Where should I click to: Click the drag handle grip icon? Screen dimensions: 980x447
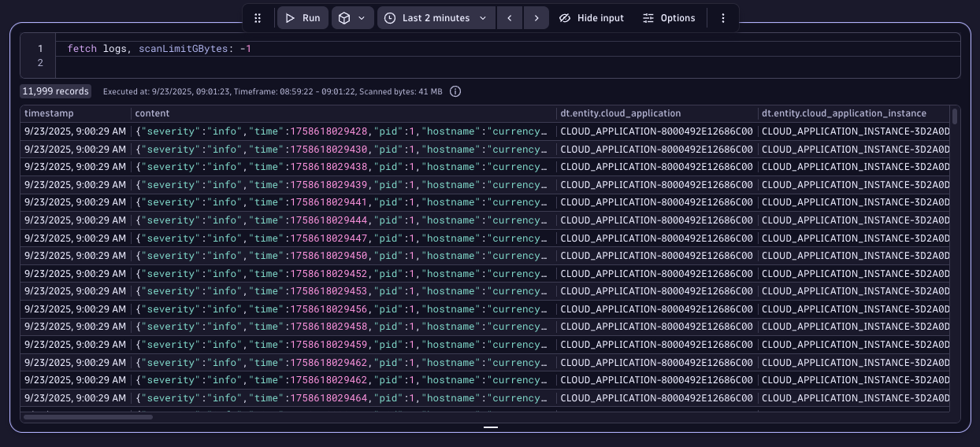pyautogui.click(x=258, y=18)
